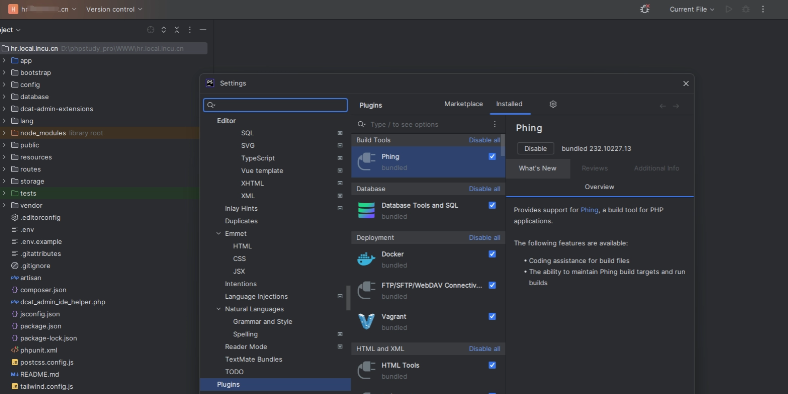788x394 pixels.
Task: Collapse the Natural Languages settings node
Action: click(x=219, y=309)
